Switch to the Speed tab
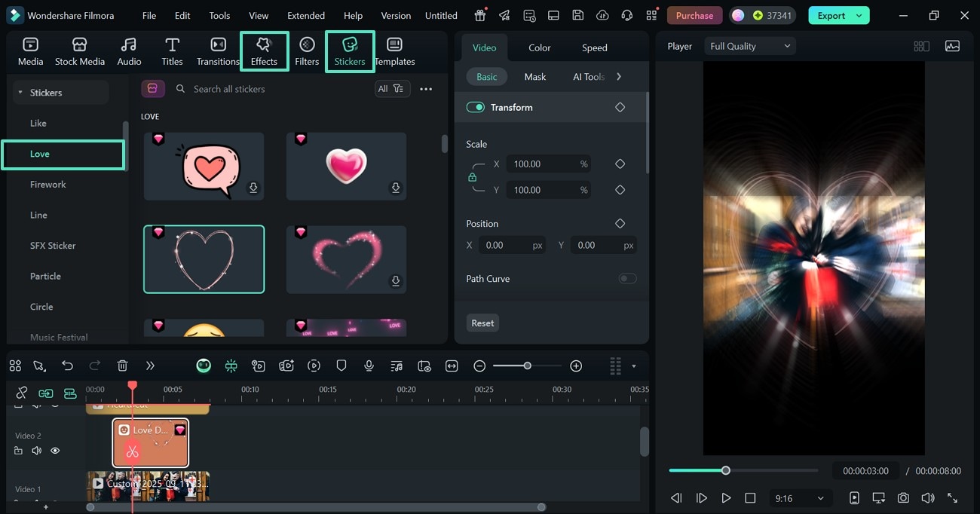 (594, 47)
